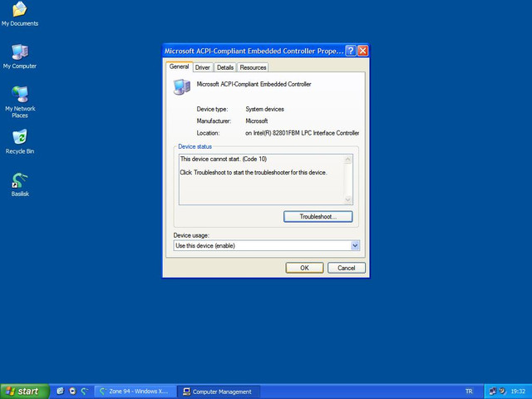
Task: Click the 'Location:' label
Action: (x=208, y=133)
